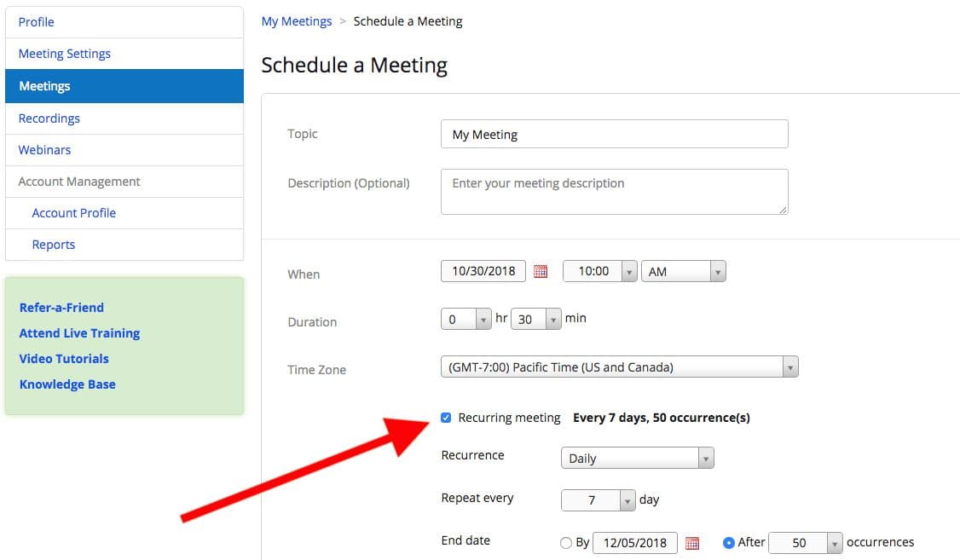Screen dimensions: 960x560
Task: Open the calendar picker beside the start date
Action: 541,272
